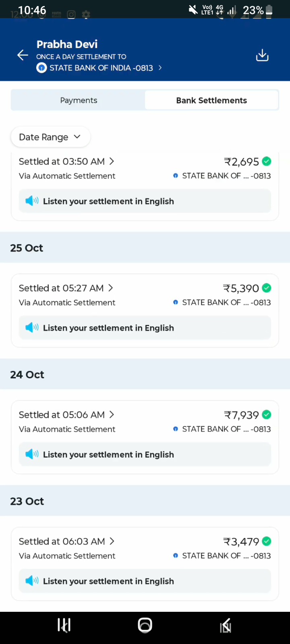Listen to 24 Oct settlement in English

click(108, 454)
